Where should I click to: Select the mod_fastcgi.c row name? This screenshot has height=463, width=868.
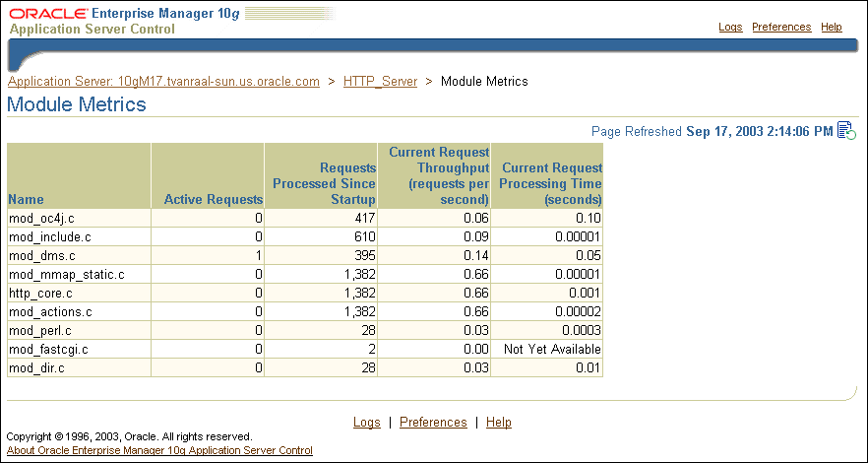click(49, 350)
